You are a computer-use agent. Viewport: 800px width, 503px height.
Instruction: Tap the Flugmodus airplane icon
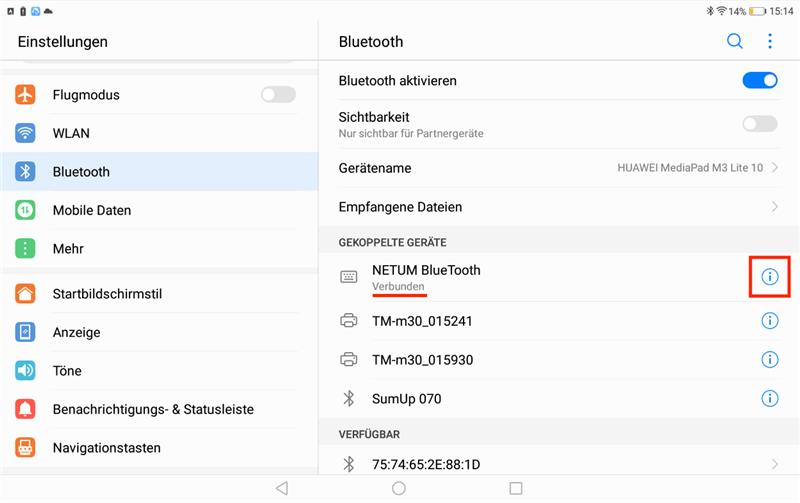click(25, 94)
